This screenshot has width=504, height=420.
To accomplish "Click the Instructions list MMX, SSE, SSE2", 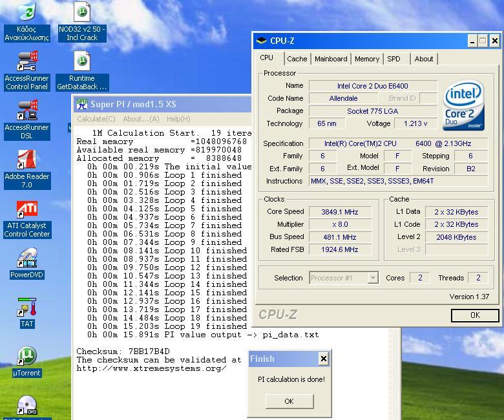I will coord(398,181).
